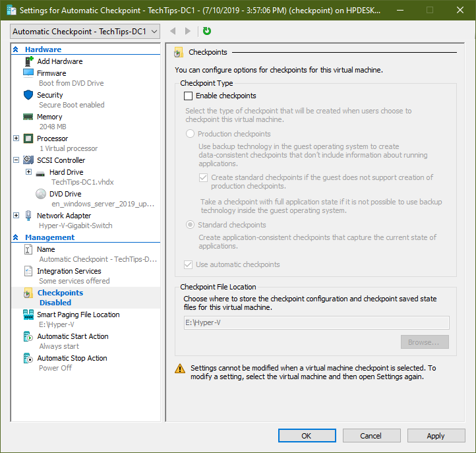Click the back arrow in the toolbar
476x453 pixels.
tap(173, 31)
